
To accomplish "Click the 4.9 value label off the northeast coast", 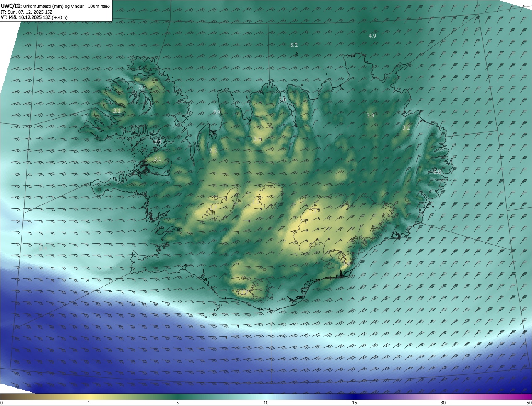I will coord(372,36).
